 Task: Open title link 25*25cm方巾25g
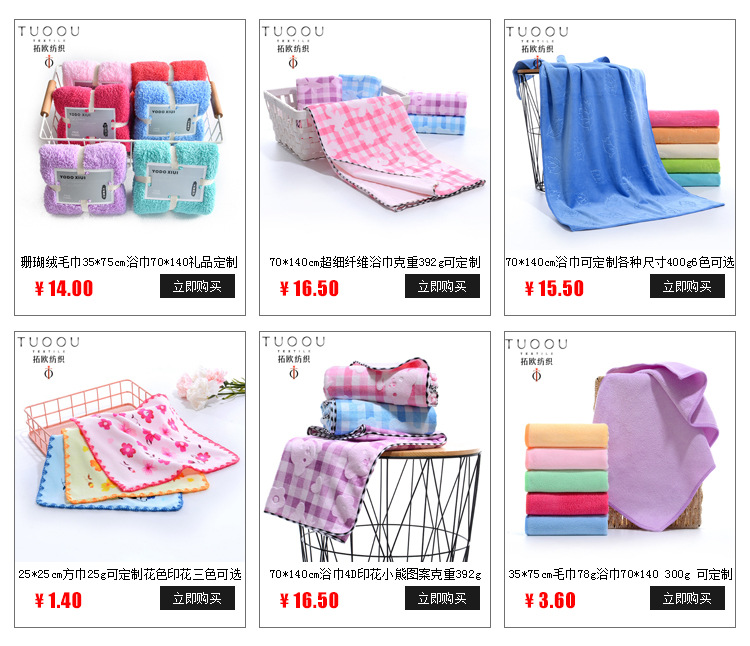coord(130,574)
